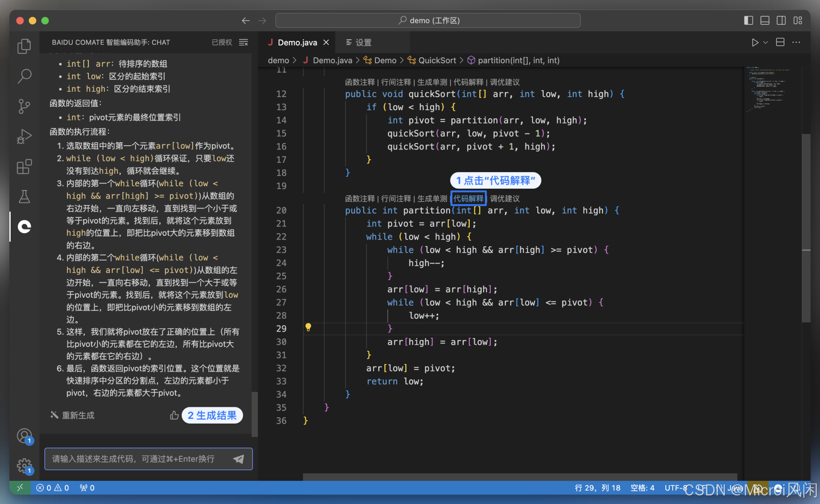Click the send message paper plane icon
Image resolution: width=820 pixels, height=504 pixels.
pos(239,459)
